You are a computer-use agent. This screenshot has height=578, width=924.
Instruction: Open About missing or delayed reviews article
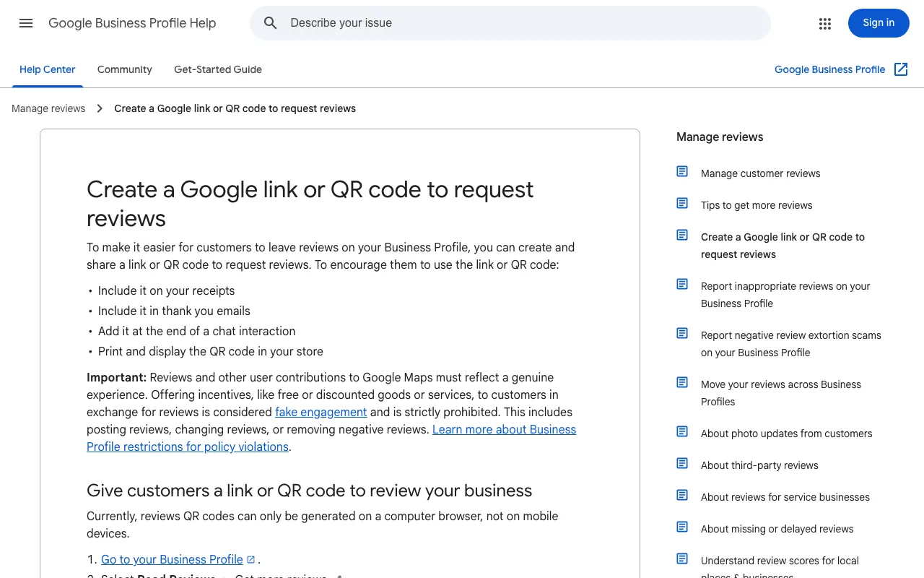pos(777,529)
